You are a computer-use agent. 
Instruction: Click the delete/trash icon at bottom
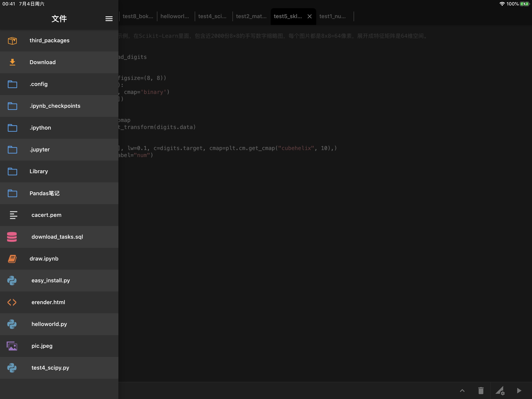[481, 390]
